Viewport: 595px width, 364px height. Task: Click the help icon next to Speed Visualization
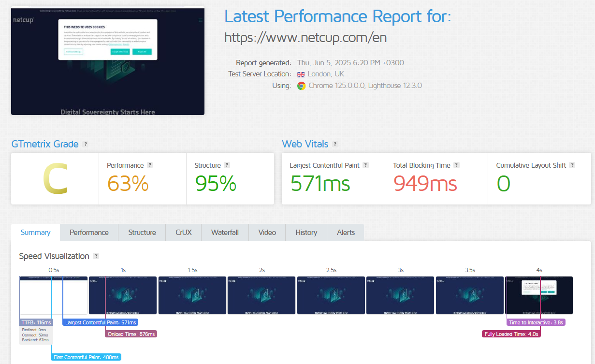pos(96,256)
